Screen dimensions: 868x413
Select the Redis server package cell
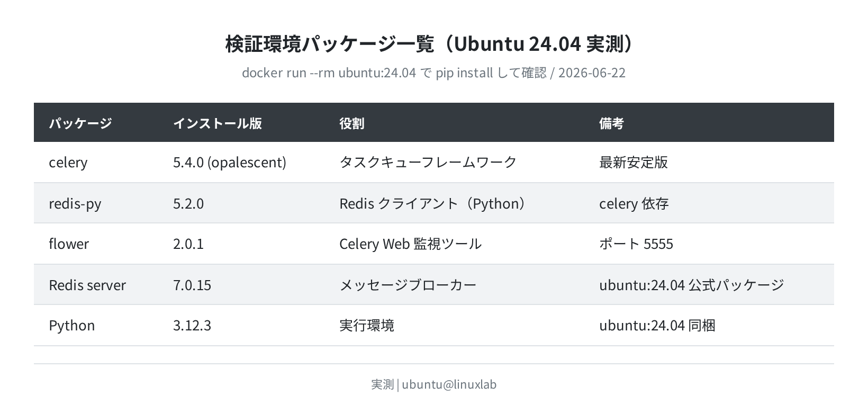87,285
